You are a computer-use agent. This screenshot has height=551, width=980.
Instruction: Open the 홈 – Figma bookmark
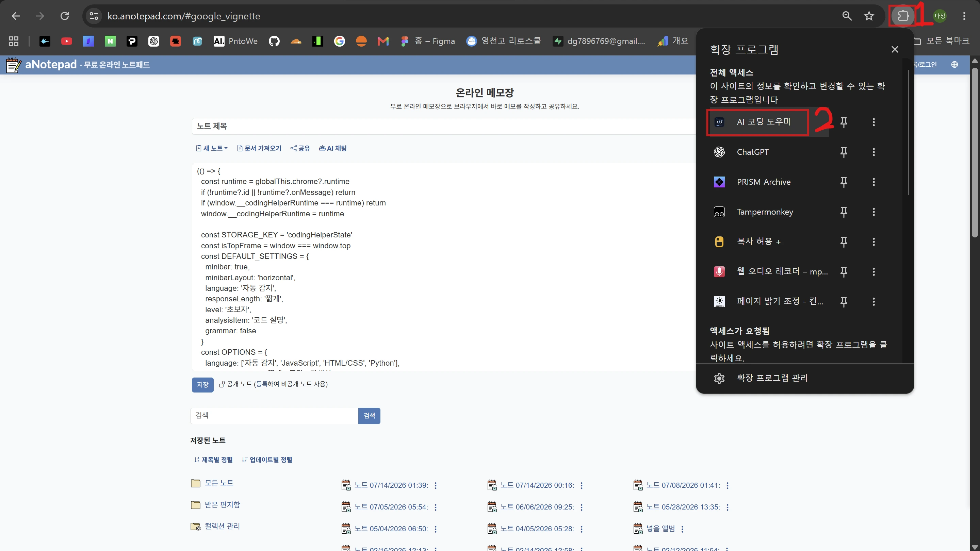(428, 41)
